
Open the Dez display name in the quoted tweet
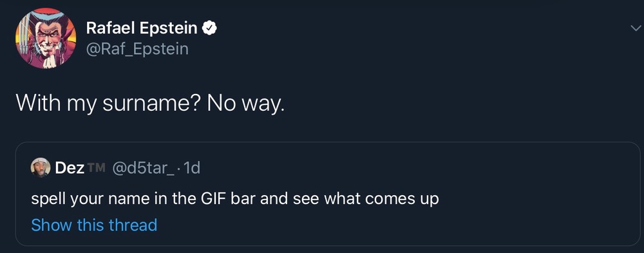click(70, 167)
